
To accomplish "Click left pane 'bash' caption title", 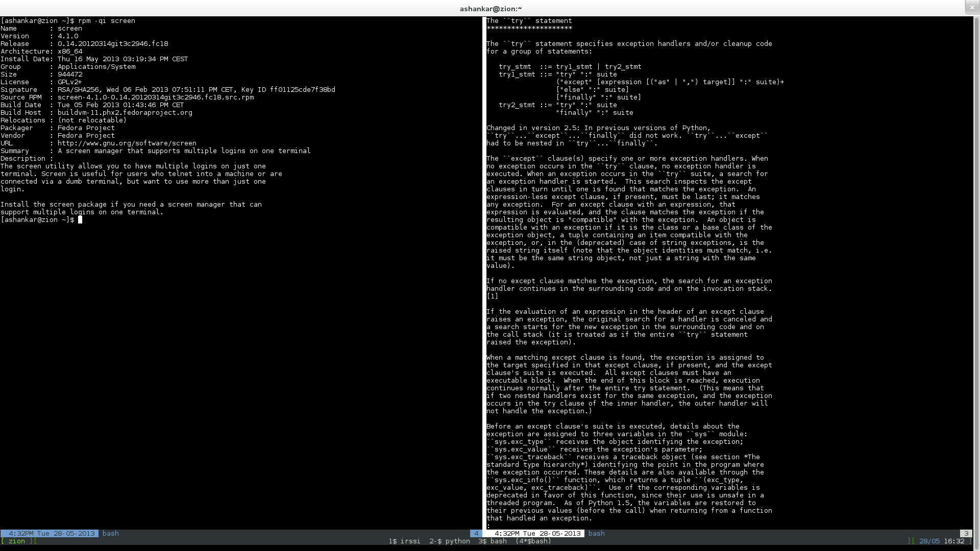I will [111, 534].
